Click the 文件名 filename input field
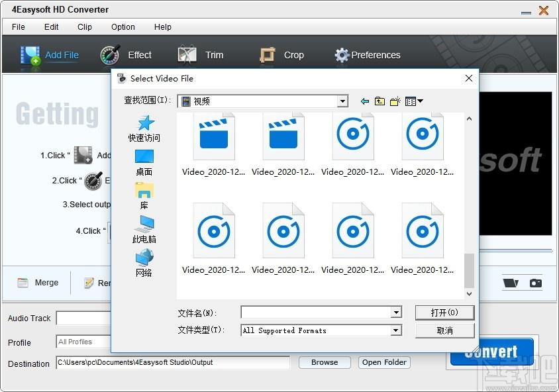The height and width of the screenshot is (392, 559). (316, 313)
